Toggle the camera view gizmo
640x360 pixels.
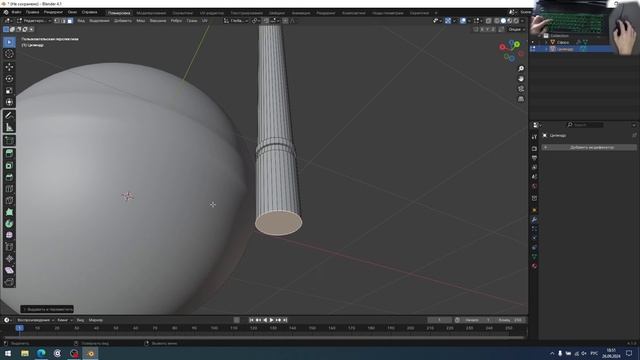521,89
